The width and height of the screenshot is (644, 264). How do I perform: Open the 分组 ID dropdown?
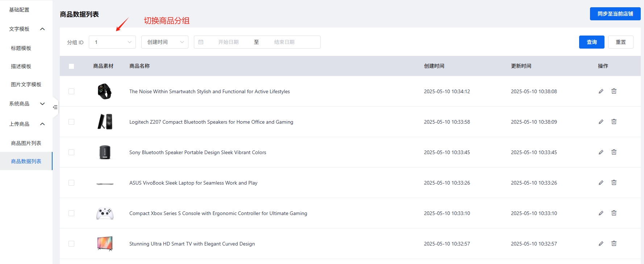[112, 42]
